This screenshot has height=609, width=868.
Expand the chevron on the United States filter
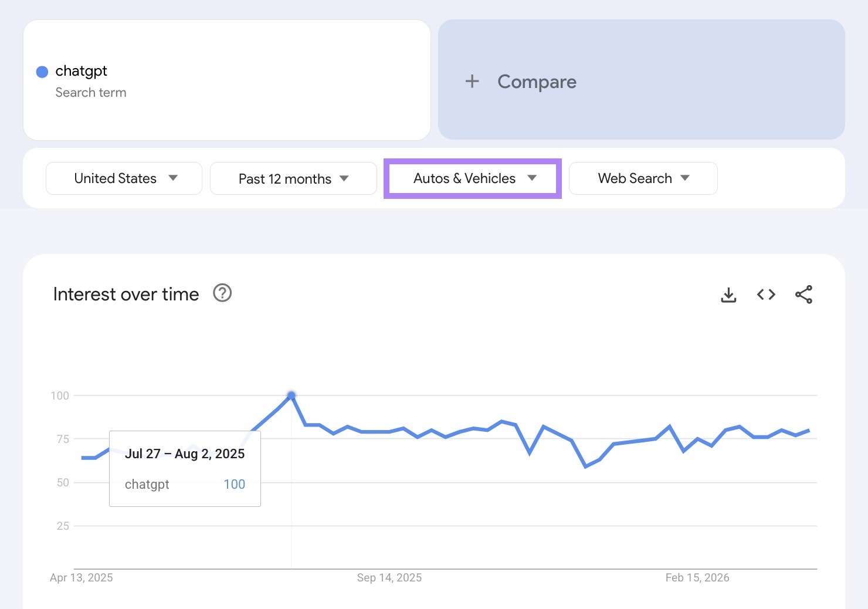coord(174,178)
